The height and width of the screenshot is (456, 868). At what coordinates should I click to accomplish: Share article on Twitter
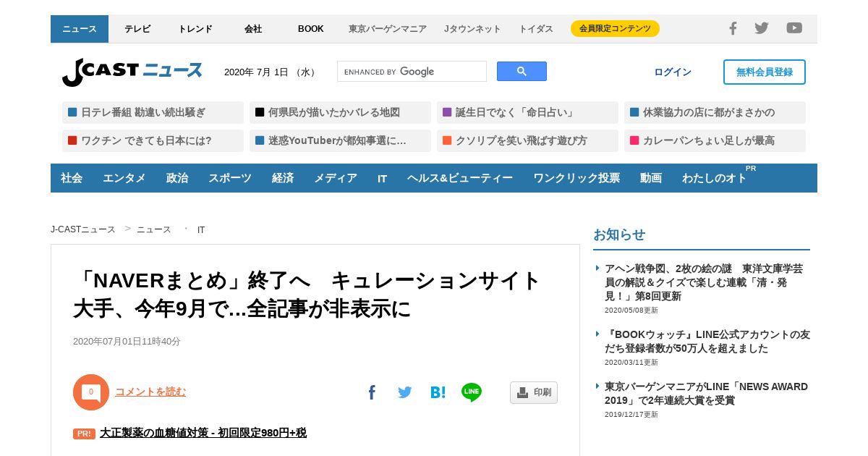(x=405, y=392)
